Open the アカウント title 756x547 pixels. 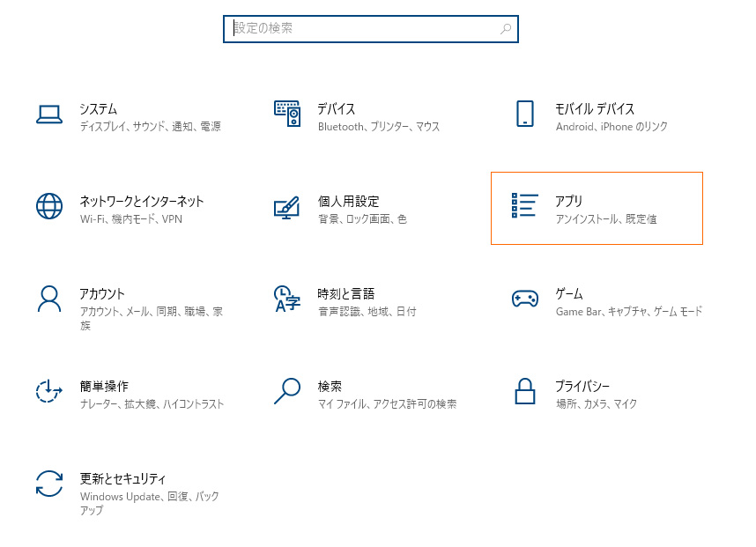[102, 293]
